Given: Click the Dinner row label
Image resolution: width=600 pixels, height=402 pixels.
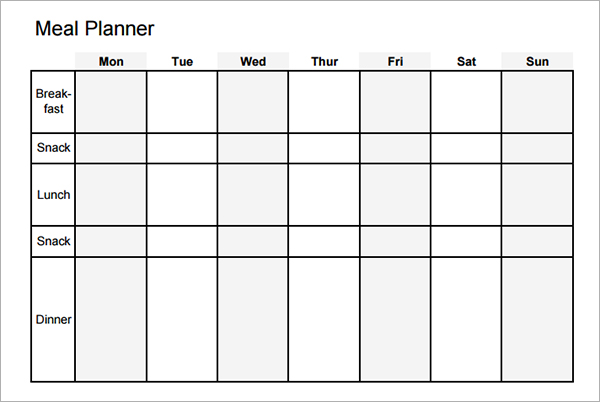Looking at the screenshot, I should (53, 320).
